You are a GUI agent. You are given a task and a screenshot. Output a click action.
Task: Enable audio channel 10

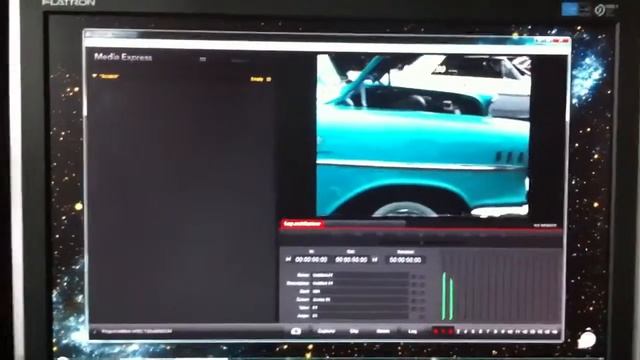click(x=510, y=332)
